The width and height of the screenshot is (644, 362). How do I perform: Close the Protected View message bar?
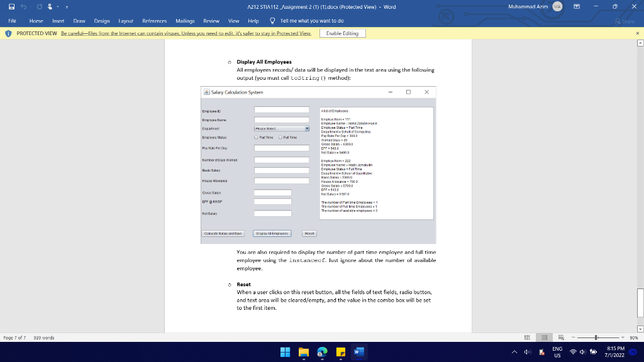(x=638, y=33)
